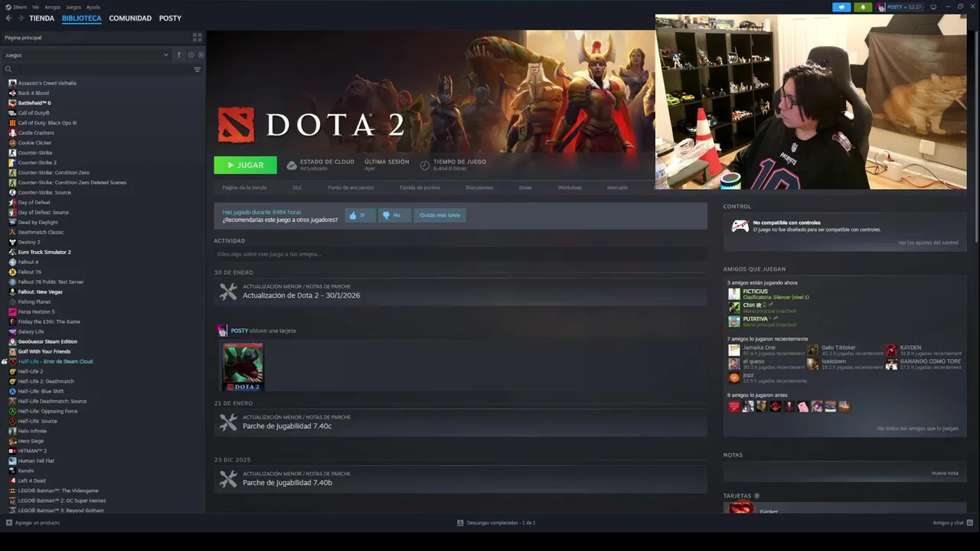Click the Tarjetas help question mark
Image resolution: width=980 pixels, height=551 pixels.
(x=756, y=496)
